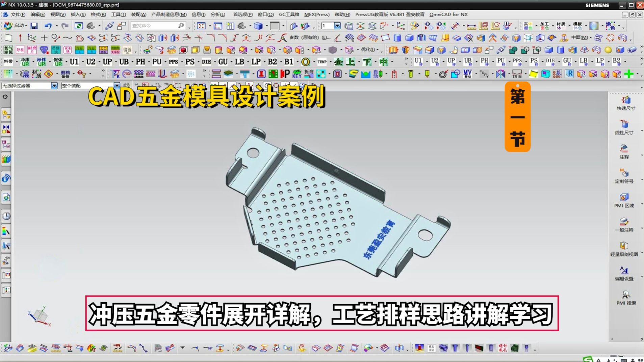Image resolution: width=644 pixels, height=362 pixels.
Task: Open the 装配(A) menu
Action: (138, 15)
